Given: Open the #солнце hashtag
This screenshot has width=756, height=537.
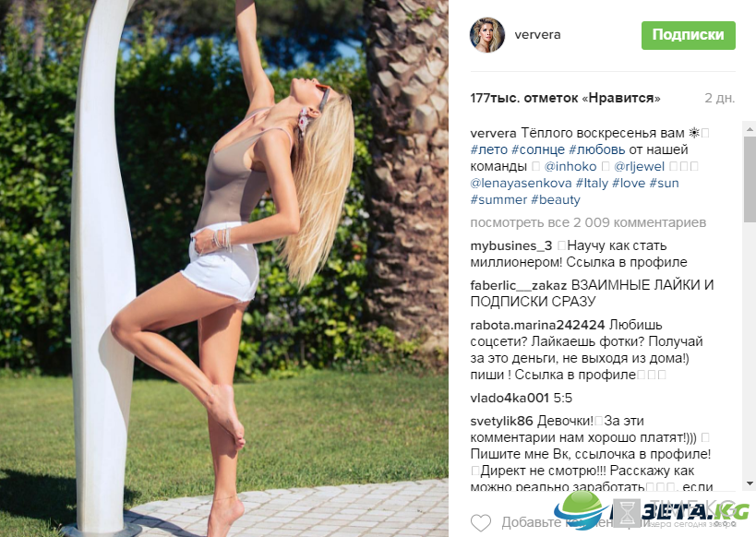Looking at the screenshot, I should [x=538, y=149].
